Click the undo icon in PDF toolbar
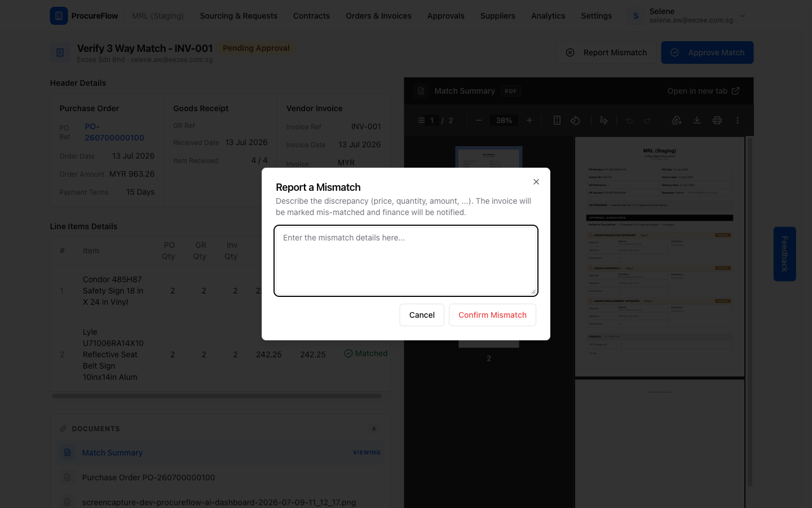The height and width of the screenshot is (508, 812). click(629, 120)
